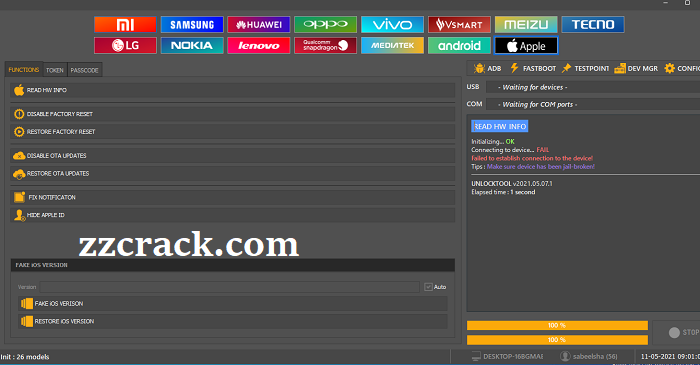Switch to Fastboot mode

[x=533, y=68]
